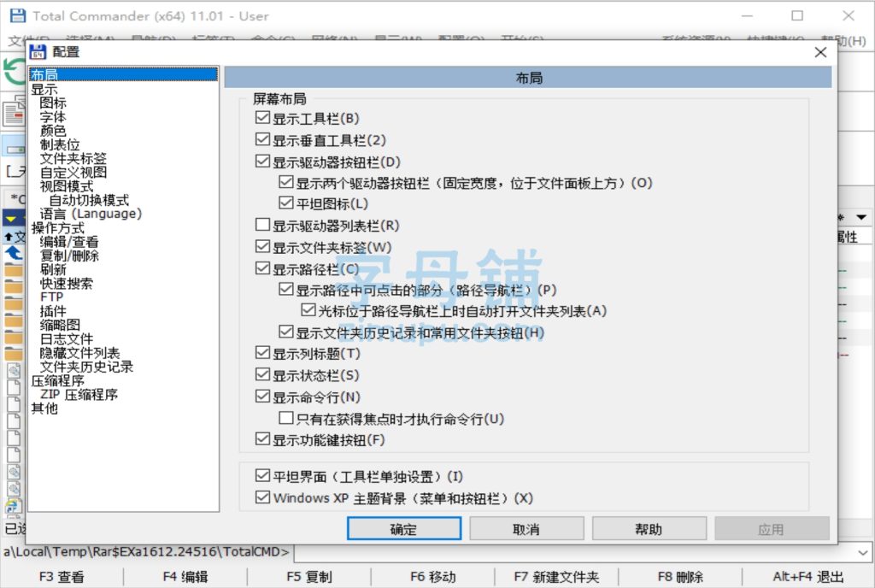The image size is (875, 588).
Task: Open 刷新 settings page
Action: 53,269
